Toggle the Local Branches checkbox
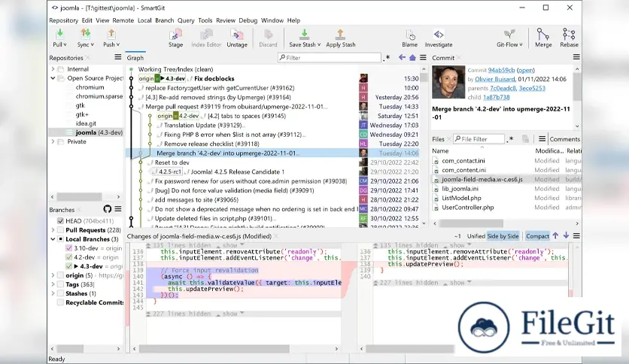Screen dimensions: 629x364 [61, 239]
